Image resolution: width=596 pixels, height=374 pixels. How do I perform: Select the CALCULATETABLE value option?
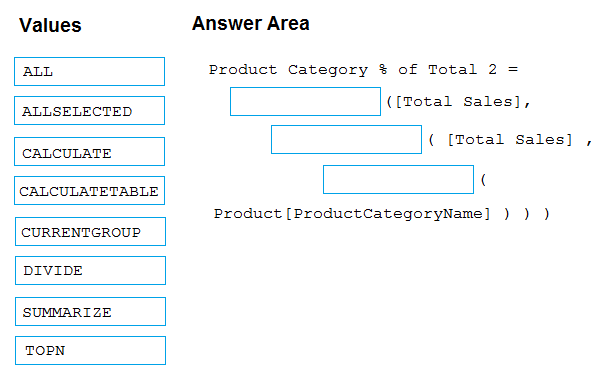pyautogui.click(x=89, y=190)
